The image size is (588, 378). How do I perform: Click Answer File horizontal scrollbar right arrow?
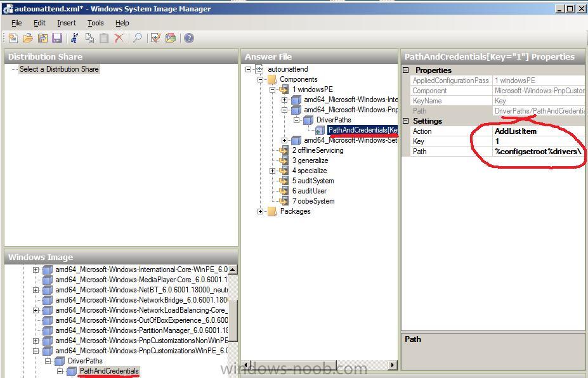393,365
